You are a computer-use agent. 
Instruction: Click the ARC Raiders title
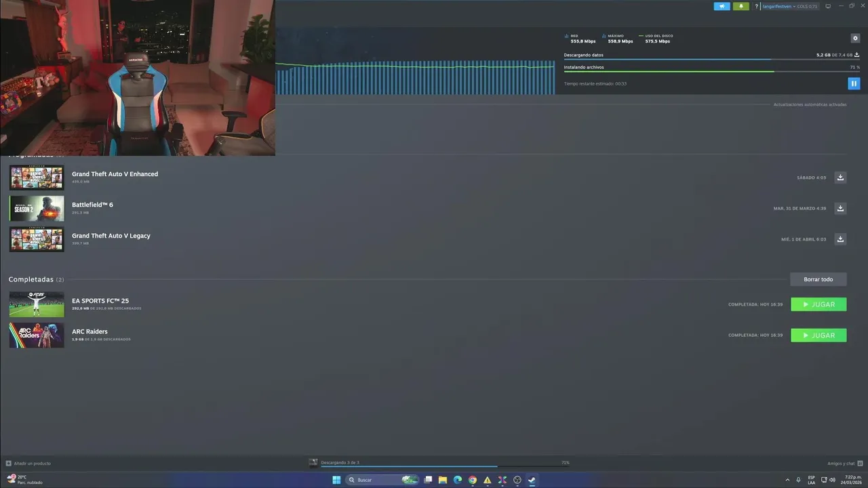point(90,331)
